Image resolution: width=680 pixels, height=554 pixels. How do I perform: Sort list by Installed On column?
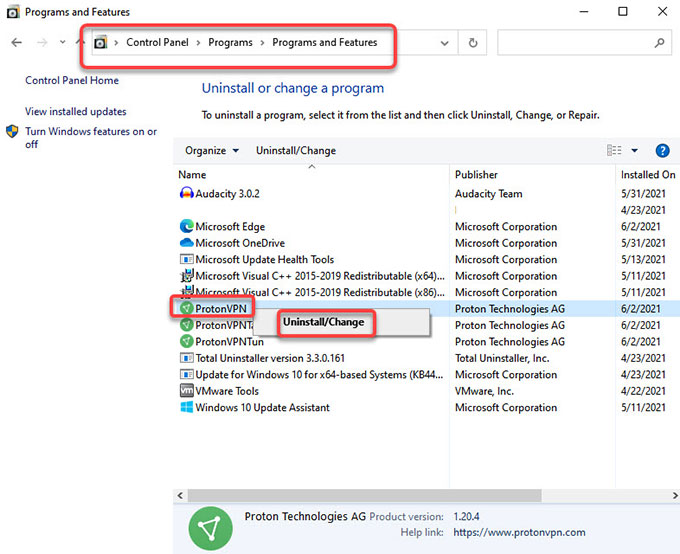(x=648, y=175)
